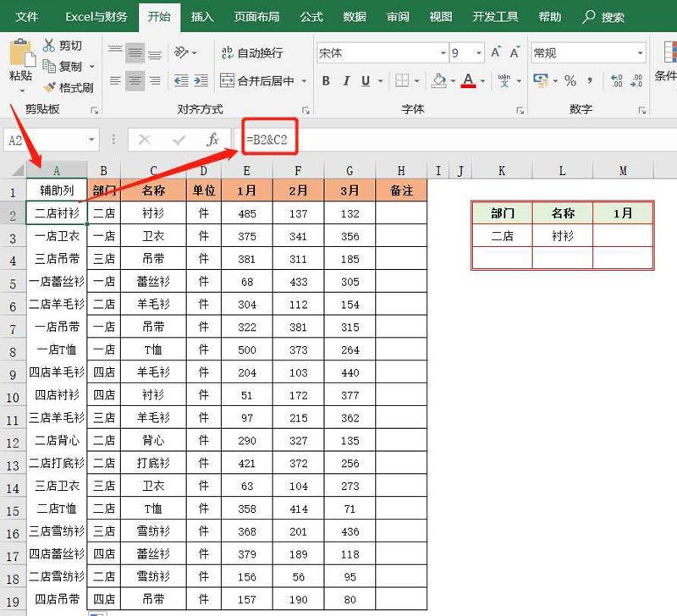Click cell M3 under 1月 header
This screenshot has height=616, width=677.
623,236
